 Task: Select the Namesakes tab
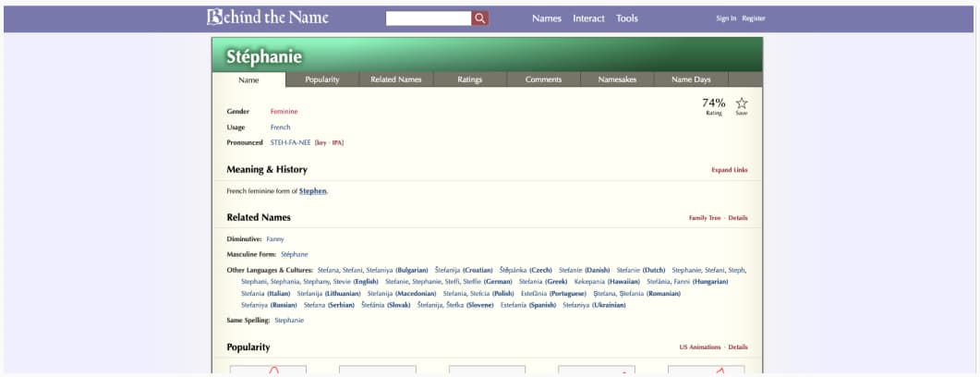click(x=618, y=79)
